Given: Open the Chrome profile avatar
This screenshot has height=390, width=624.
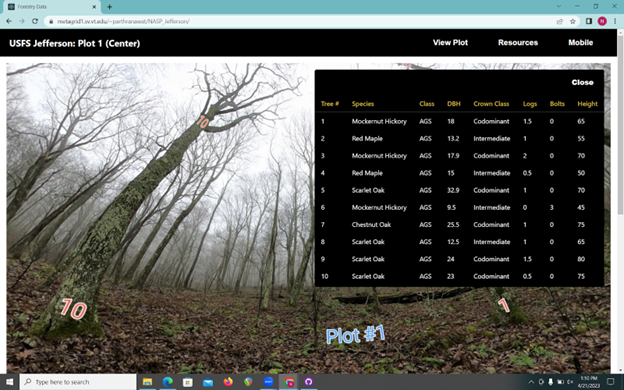Looking at the screenshot, I should click(x=602, y=21).
